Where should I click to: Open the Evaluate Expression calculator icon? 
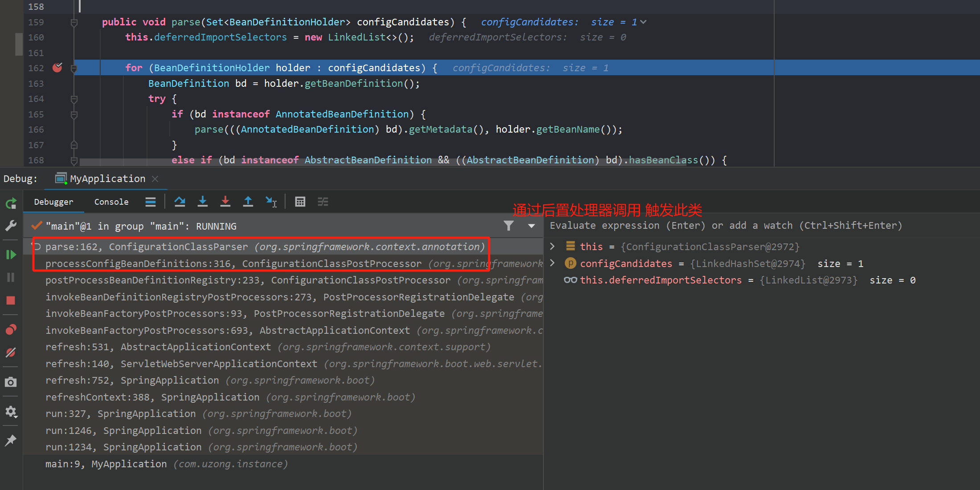click(x=300, y=202)
